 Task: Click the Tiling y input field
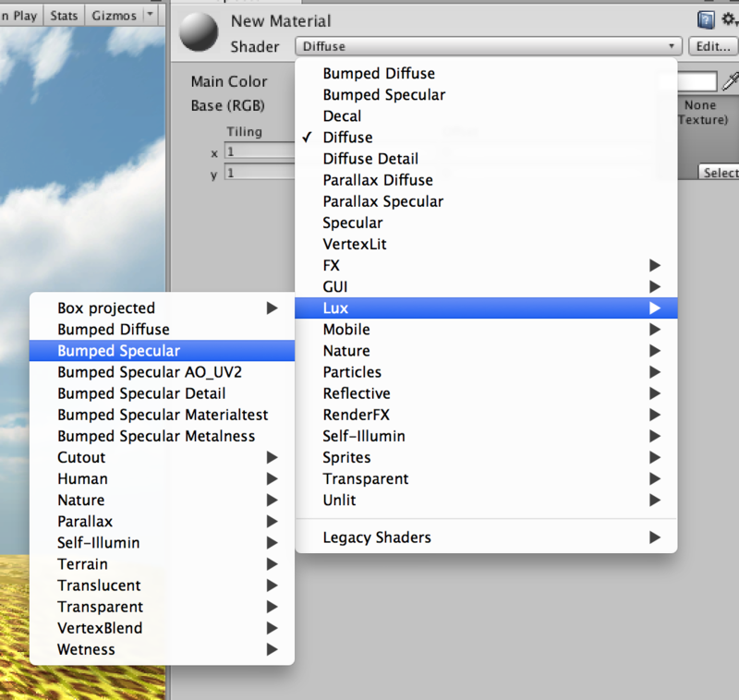pyautogui.click(x=260, y=173)
